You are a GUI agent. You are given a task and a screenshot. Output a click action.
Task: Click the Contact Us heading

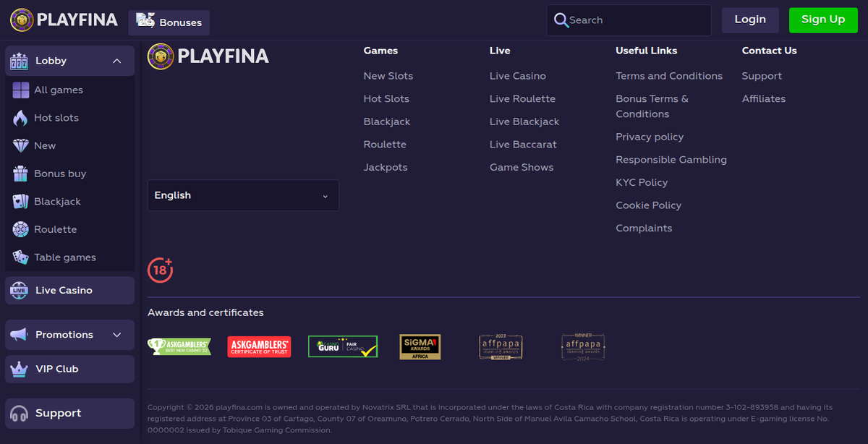click(x=770, y=51)
